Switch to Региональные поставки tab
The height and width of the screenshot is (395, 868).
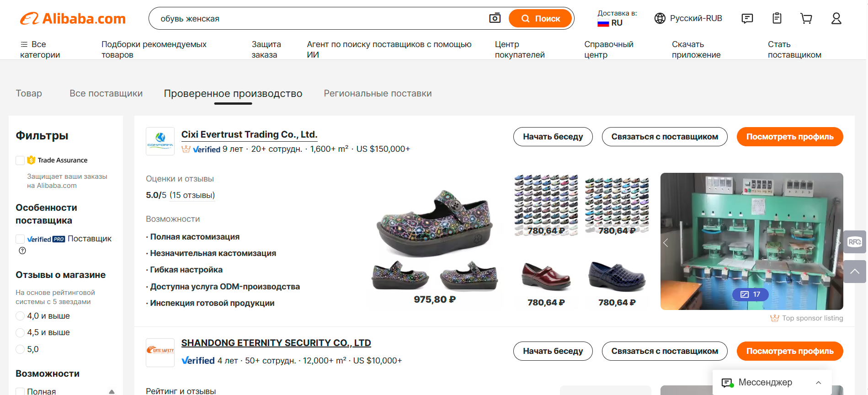pos(378,93)
